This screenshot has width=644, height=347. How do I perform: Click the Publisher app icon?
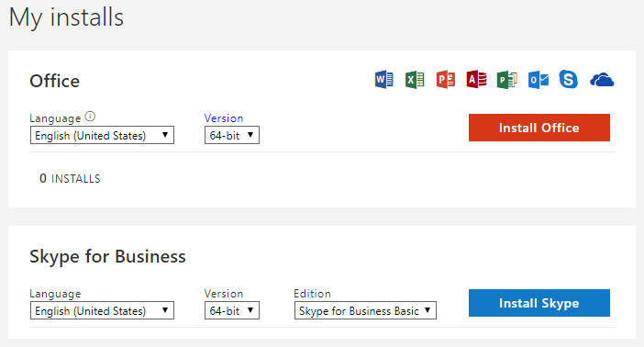(506, 79)
